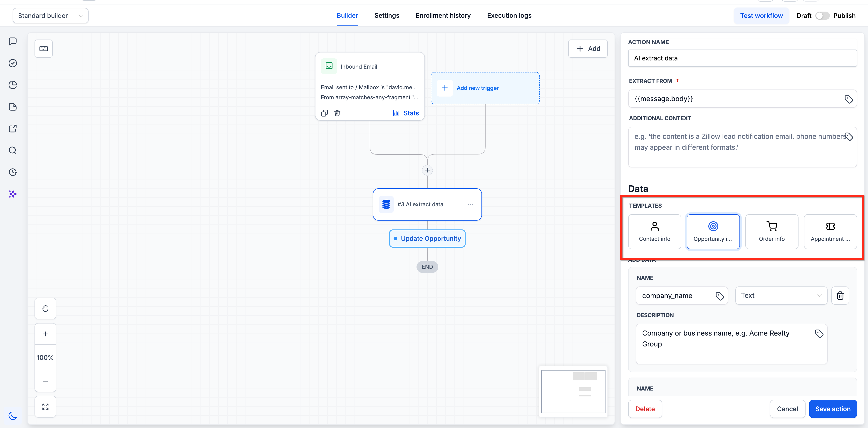Viewport: 868px width, 428px height.
Task: Click the Additional Context text area
Action: [x=742, y=147]
